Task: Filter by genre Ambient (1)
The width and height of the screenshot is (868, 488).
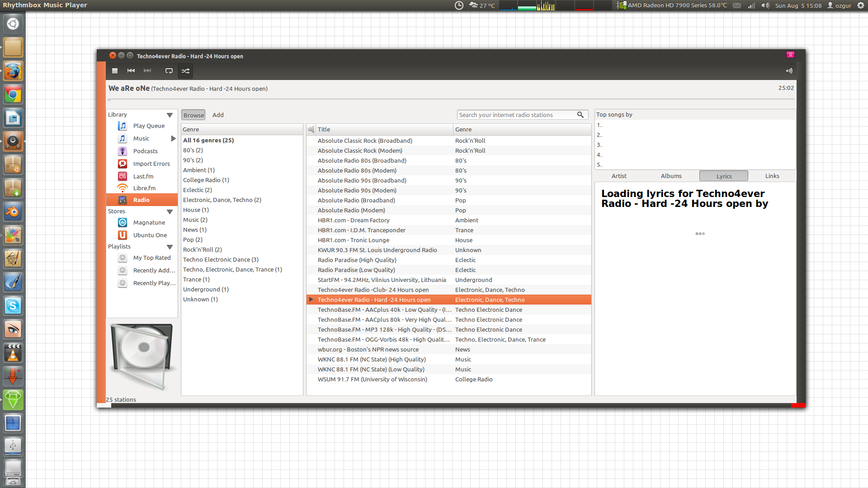Action: pos(242,170)
